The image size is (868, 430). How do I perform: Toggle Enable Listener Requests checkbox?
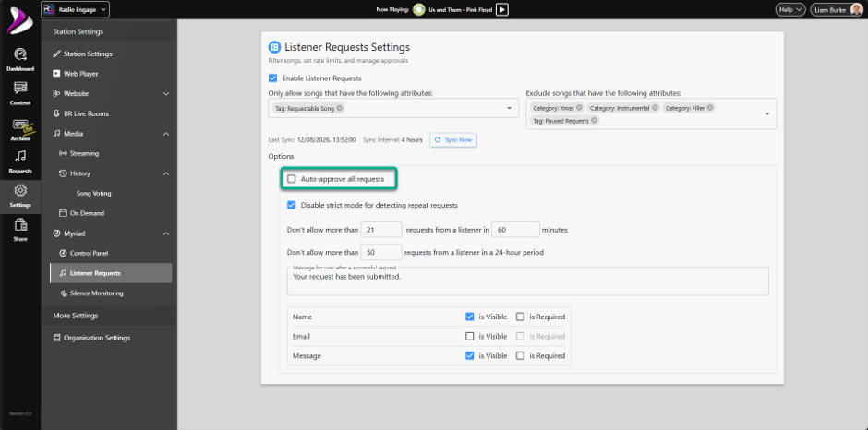273,78
